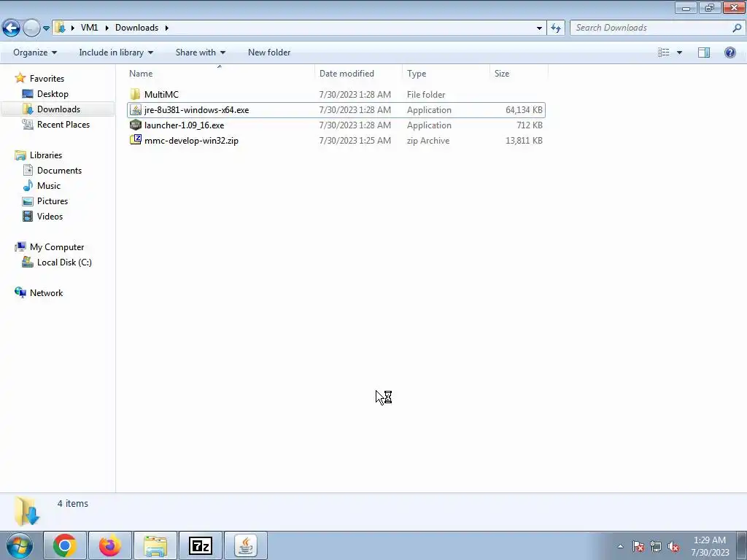Select Favorites in navigation pane
The height and width of the screenshot is (560, 747).
[x=47, y=79]
